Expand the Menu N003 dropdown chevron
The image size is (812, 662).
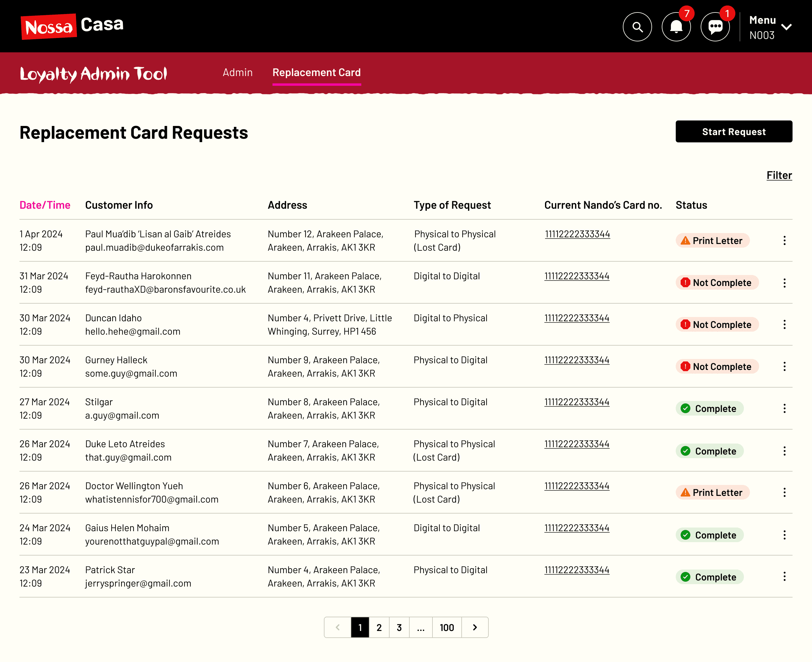[786, 27]
